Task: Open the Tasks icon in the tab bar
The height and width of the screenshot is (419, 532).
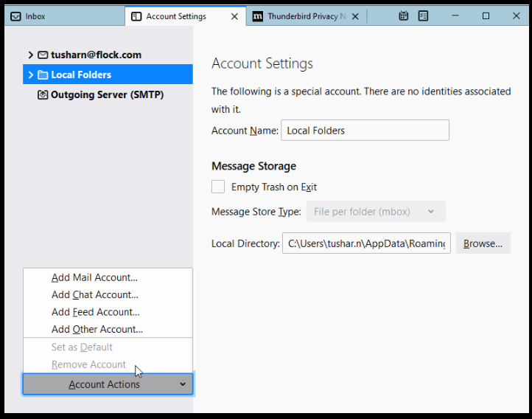Action: (x=423, y=15)
